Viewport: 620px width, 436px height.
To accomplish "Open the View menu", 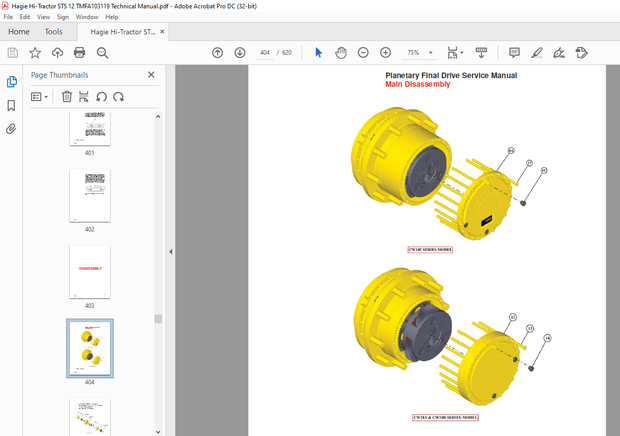I will pos(43,17).
